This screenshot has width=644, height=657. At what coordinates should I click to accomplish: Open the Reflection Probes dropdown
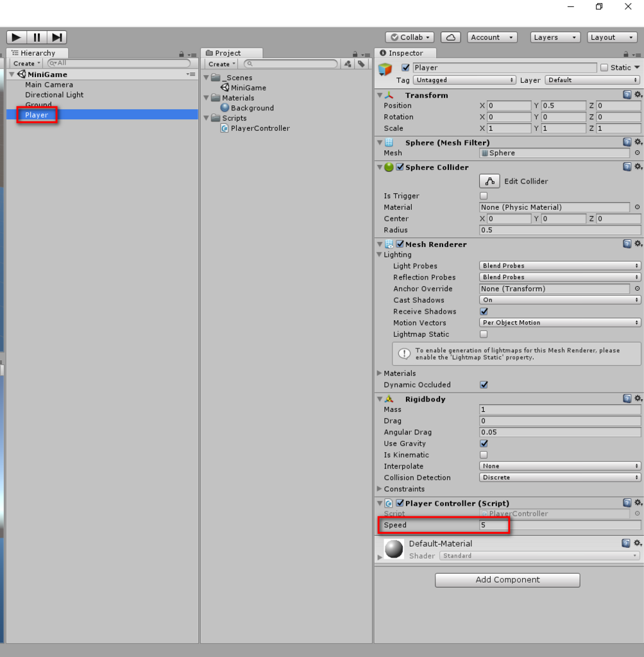pos(560,277)
